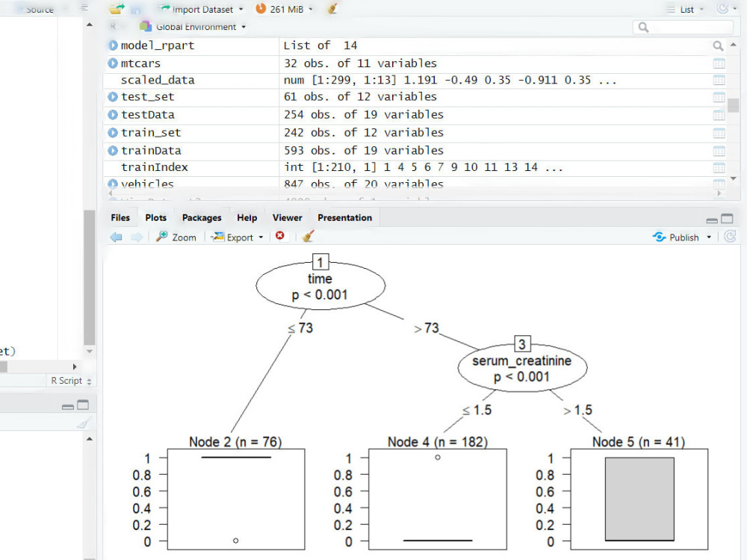This screenshot has height=560, width=747.
Task: Minimize the console pane
Action: coord(68,407)
